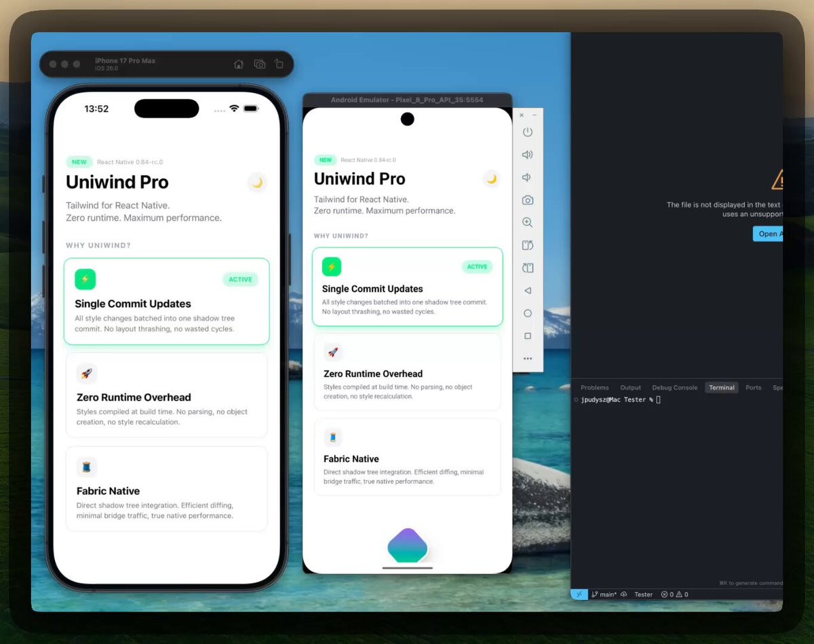Tap the thread spool icon on Android card
The width and height of the screenshot is (814, 644).
pos(332,437)
